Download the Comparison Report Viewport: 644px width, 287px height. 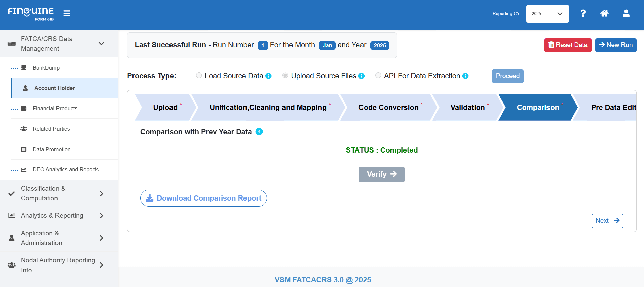tap(203, 198)
